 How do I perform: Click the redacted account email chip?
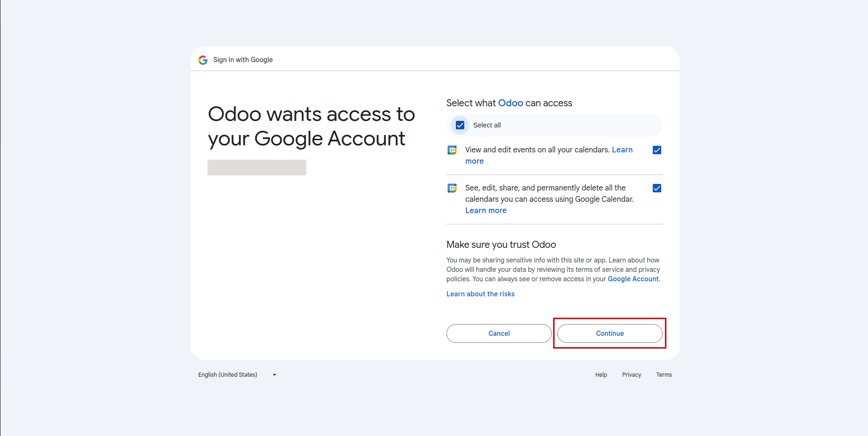click(257, 167)
